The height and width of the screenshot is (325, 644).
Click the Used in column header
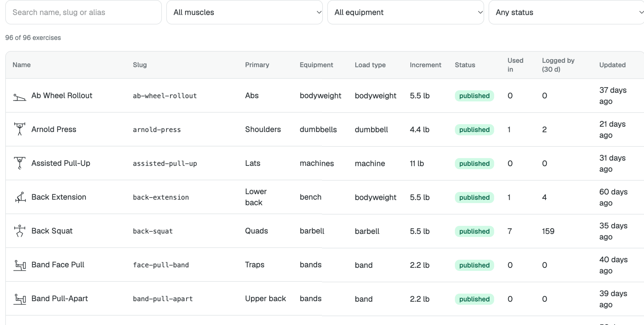tap(515, 65)
